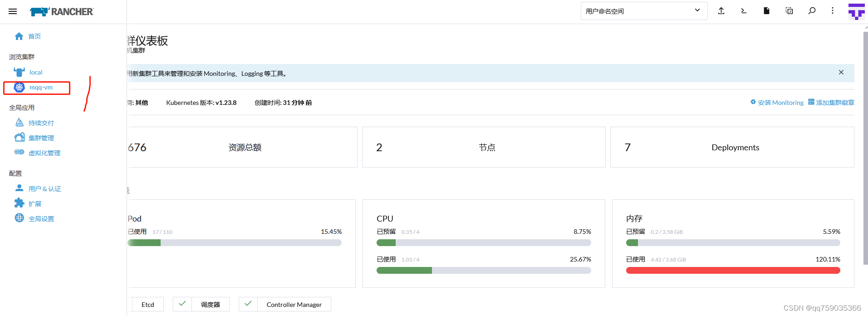Viewport: 868px width, 316px height.
Task: Dismiss the Monitoring/Logging info banner
Action: coord(841,73)
